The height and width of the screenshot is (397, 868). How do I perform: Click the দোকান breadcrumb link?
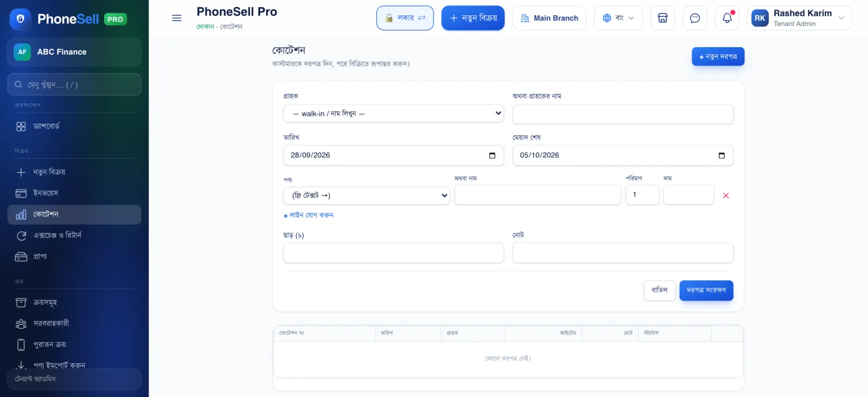[x=205, y=27]
